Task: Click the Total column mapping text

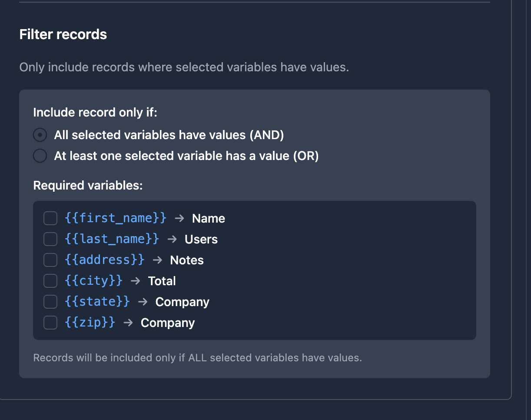Action: [162, 281]
